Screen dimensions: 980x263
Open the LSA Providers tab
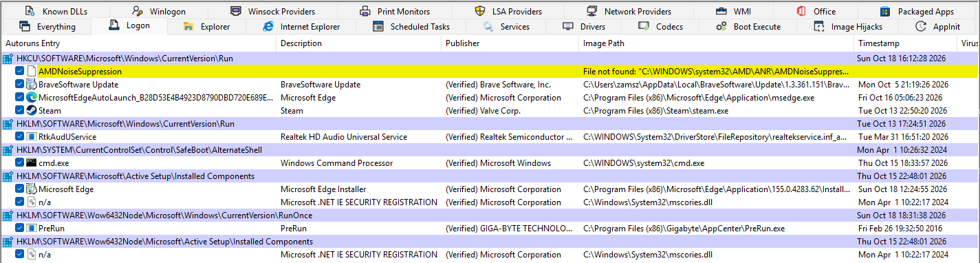[x=508, y=11]
